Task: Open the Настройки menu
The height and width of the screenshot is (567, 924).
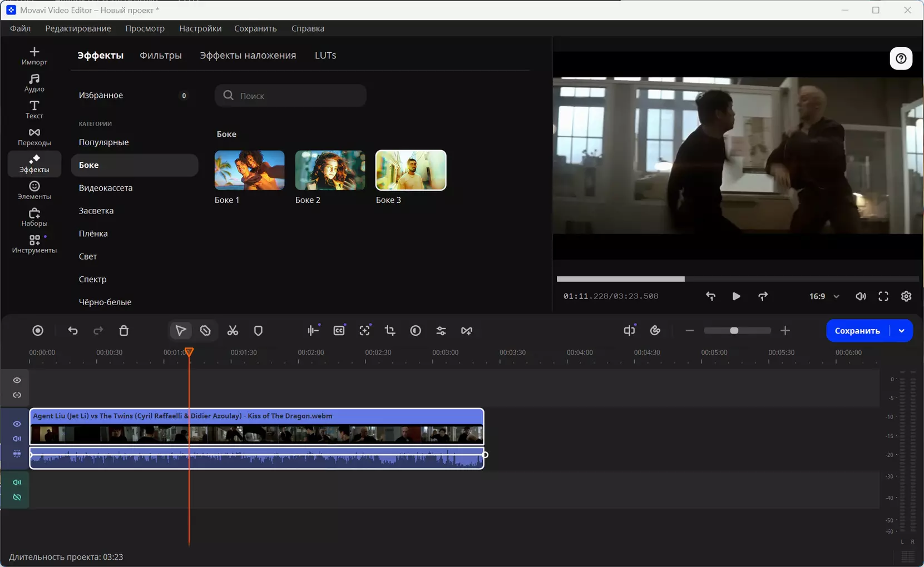Action: click(200, 28)
